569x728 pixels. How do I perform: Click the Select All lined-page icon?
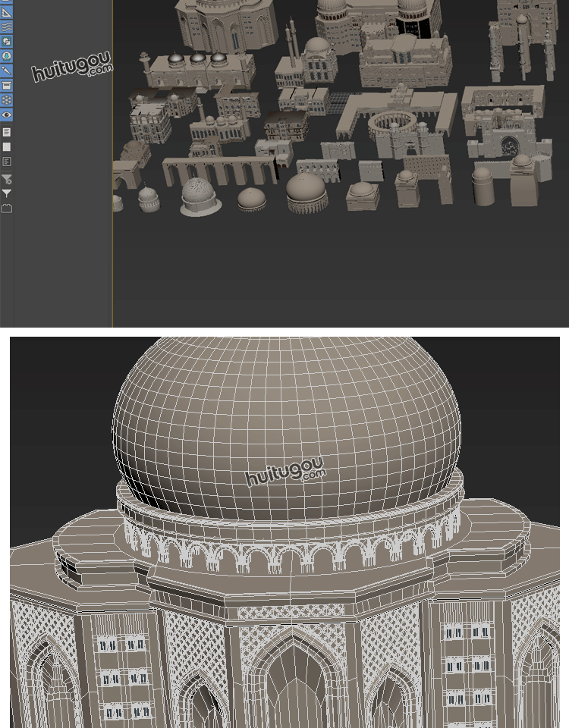coord(6,133)
